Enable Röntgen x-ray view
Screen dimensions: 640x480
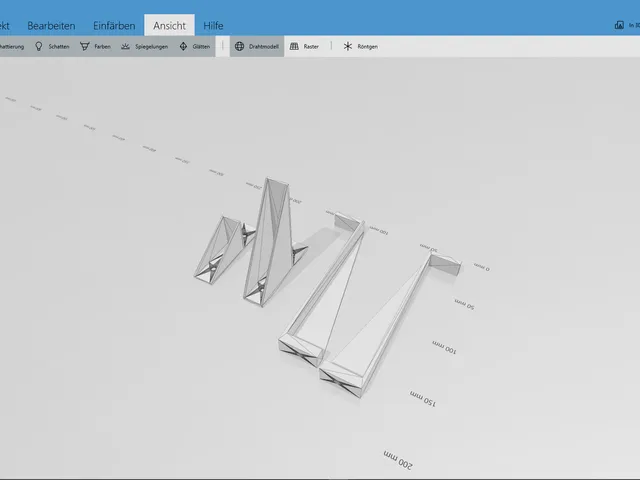pyautogui.click(x=360, y=46)
